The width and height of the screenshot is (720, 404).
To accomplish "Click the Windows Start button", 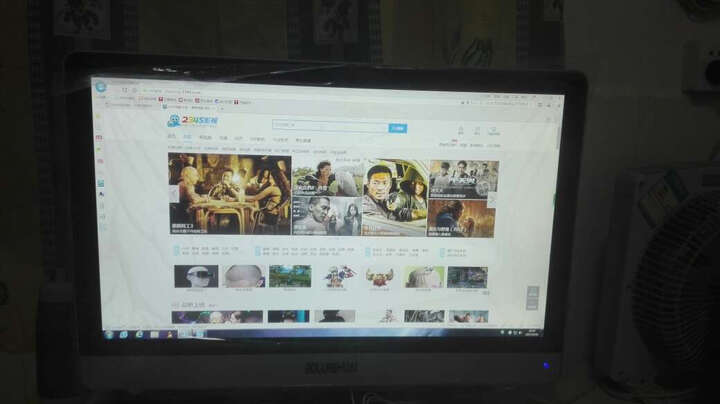I will click(x=109, y=335).
